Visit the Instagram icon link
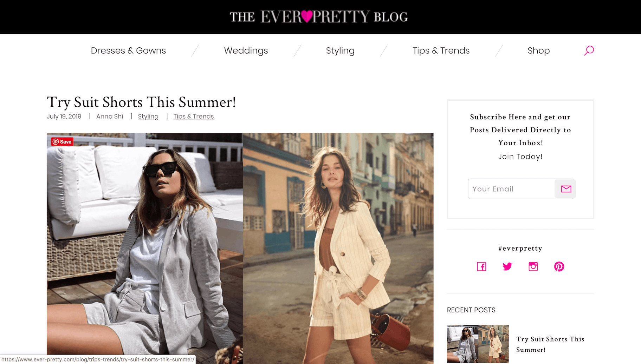 (x=533, y=266)
